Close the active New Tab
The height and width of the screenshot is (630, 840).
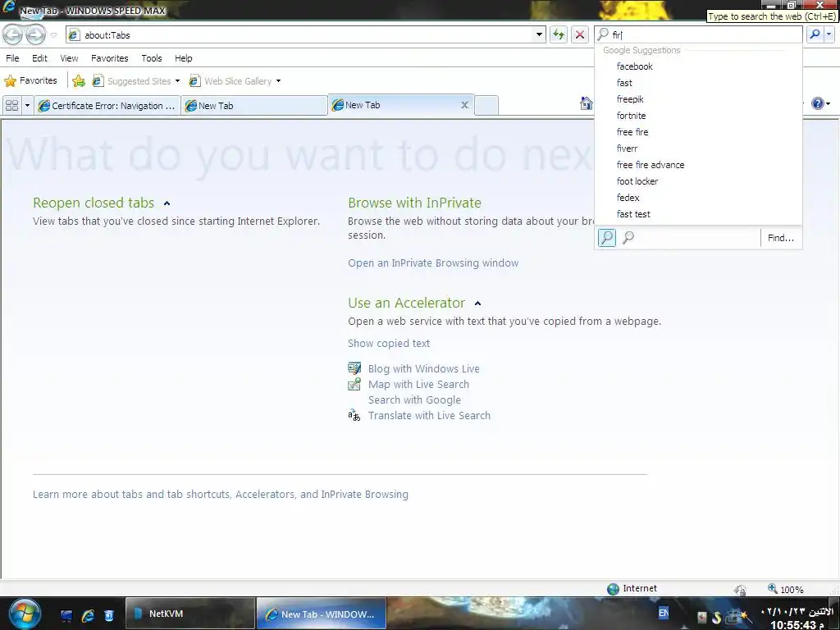464,105
